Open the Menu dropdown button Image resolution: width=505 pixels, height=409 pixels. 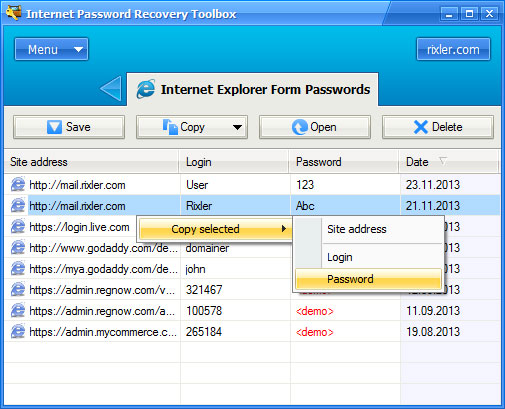tap(51, 49)
